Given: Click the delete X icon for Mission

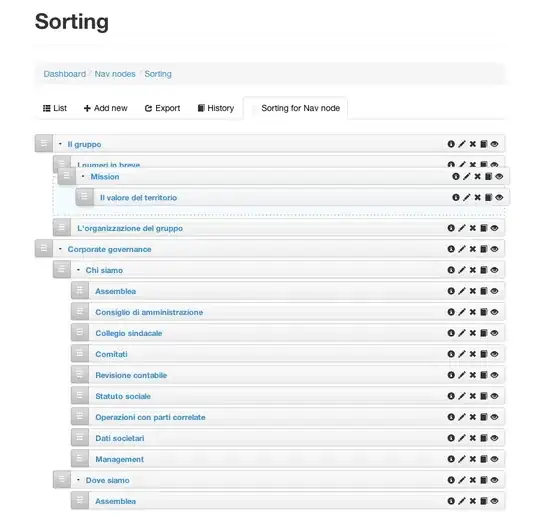Looking at the screenshot, I should click(477, 176).
